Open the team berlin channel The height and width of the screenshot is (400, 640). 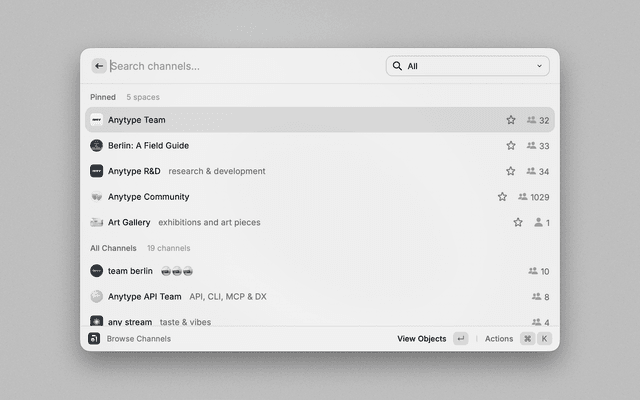point(130,271)
